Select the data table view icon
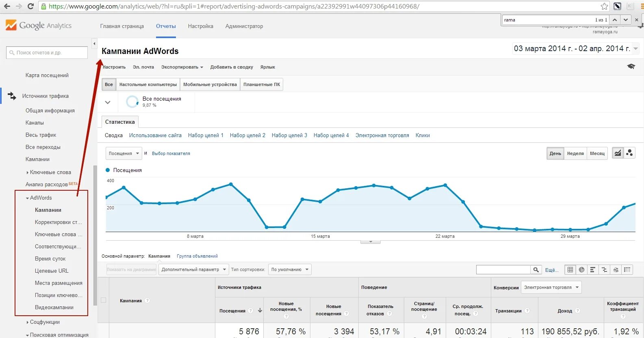The height and width of the screenshot is (338, 644). [x=570, y=269]
